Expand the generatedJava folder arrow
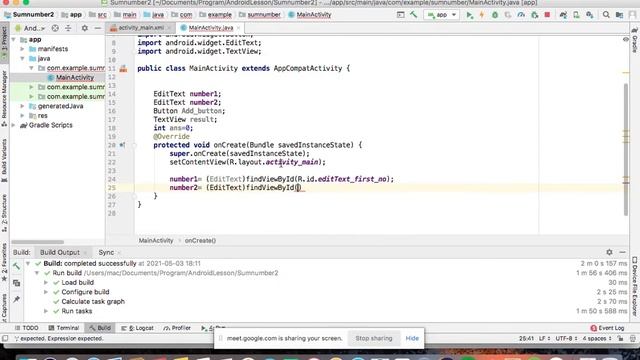Image resolution: width=640 pixels, height=360 pixels. [x=22, y=106]
